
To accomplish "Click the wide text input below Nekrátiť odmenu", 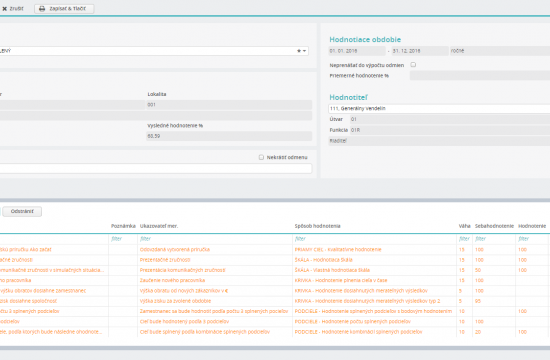I will point(156,168).
